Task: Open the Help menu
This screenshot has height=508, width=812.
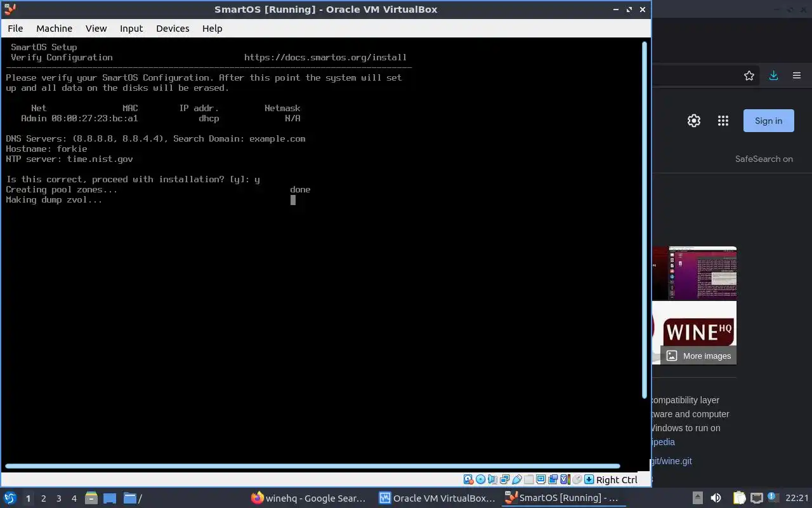Action: click(212, 28)
